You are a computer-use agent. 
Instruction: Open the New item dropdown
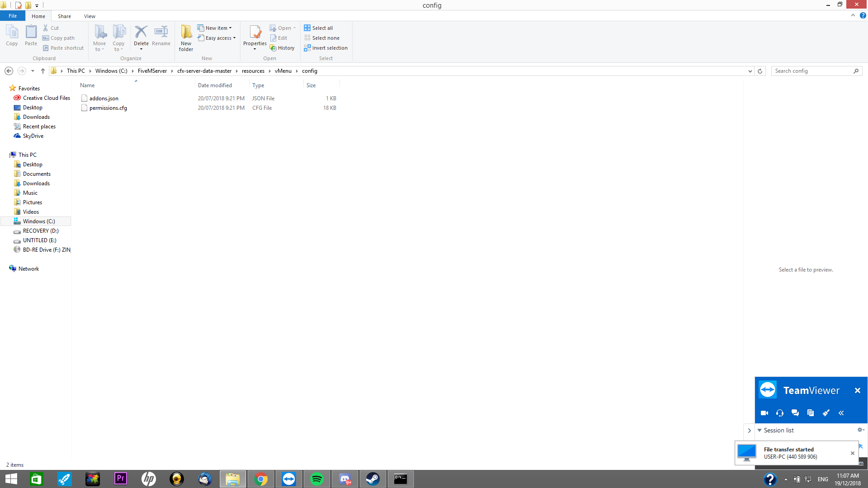pos(215,28)
